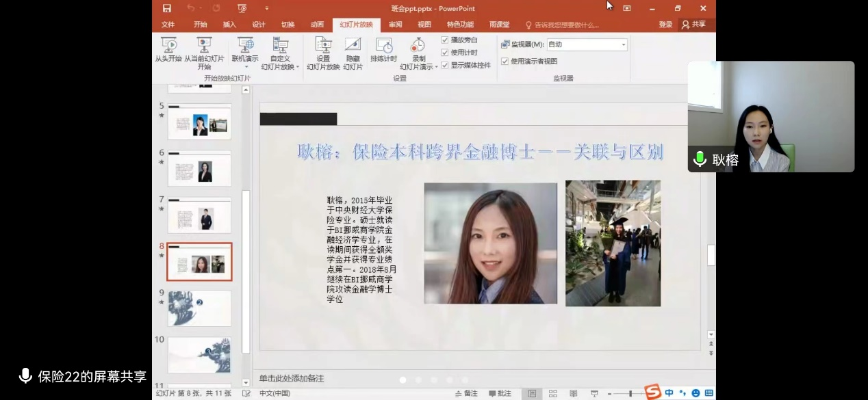Click the 共享 share button
The width and height of the screenshot is (868, 400).
coord(693,25)
